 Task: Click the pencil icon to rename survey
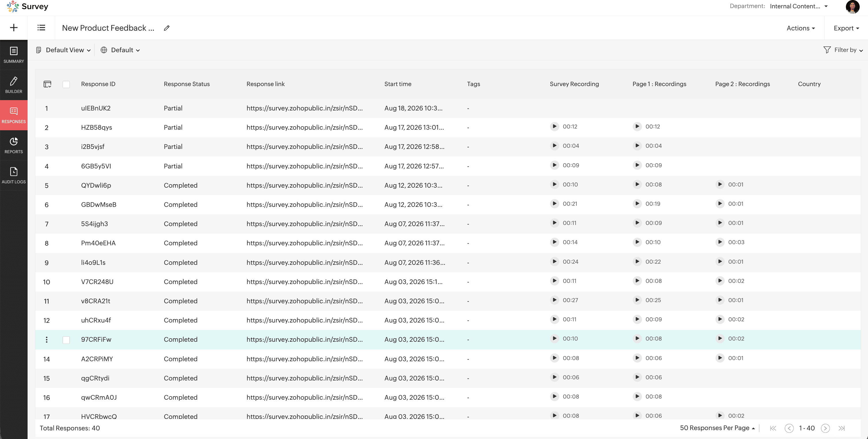[167, 28]
